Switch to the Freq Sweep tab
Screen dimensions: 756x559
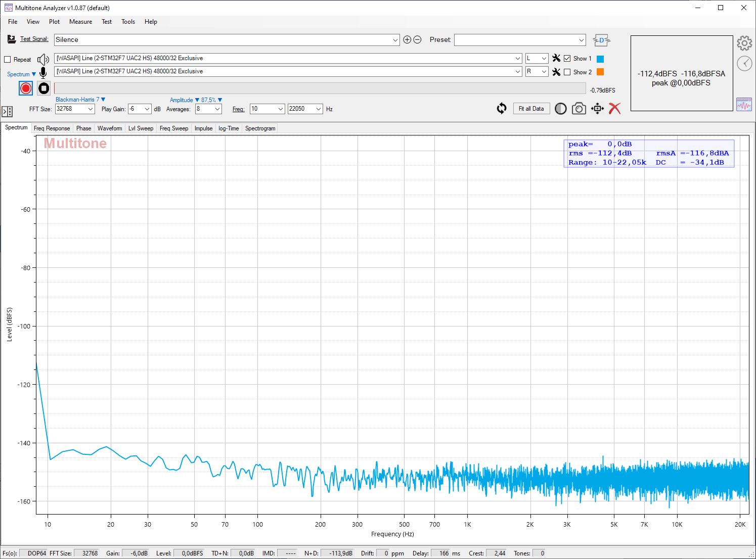(x=174, y=128)
